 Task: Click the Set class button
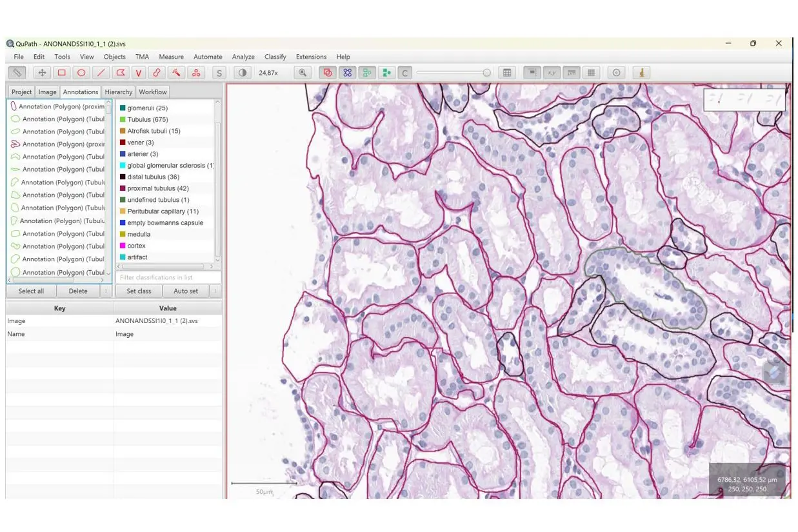139,291
